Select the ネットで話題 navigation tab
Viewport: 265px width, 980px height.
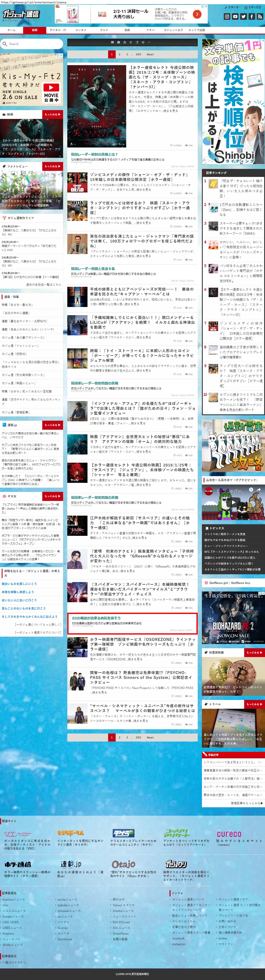pos(196,30)
